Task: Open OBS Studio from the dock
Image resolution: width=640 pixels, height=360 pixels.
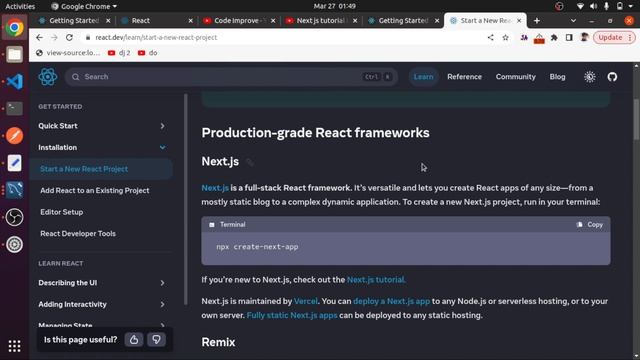Action: [14, 217]
